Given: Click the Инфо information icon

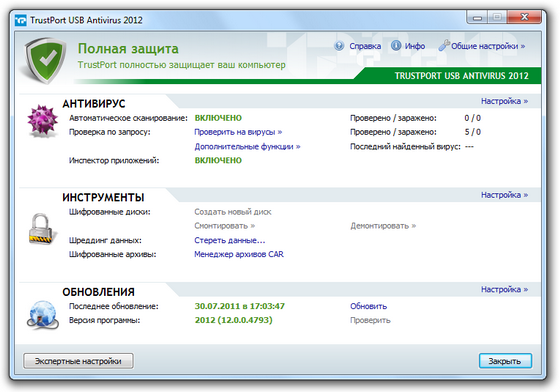Looking at the screenshot, I should tap(396, 46).
